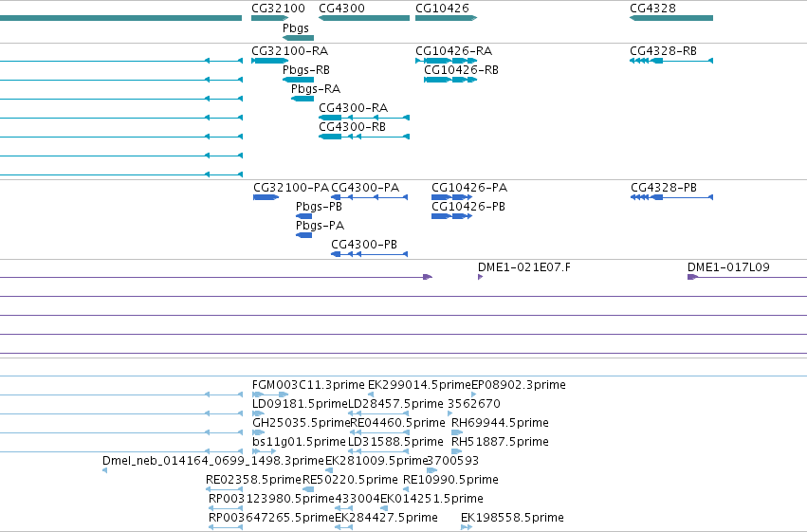The width and height of the screenshot is (807, 532).
Task: Click the RP003647265.5prime EST label
Action: [x=272, y=518]
